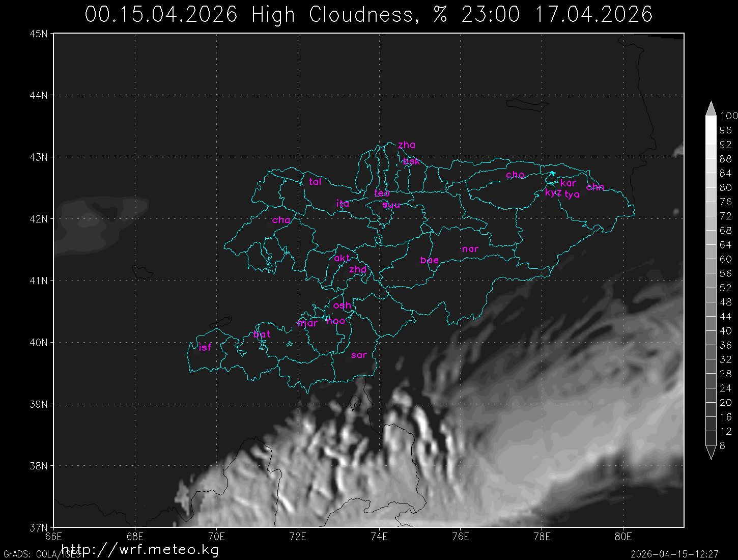738x560 pixels.
Task: Click the 100 value on the colorbar
Action: (x=728, y=116)
